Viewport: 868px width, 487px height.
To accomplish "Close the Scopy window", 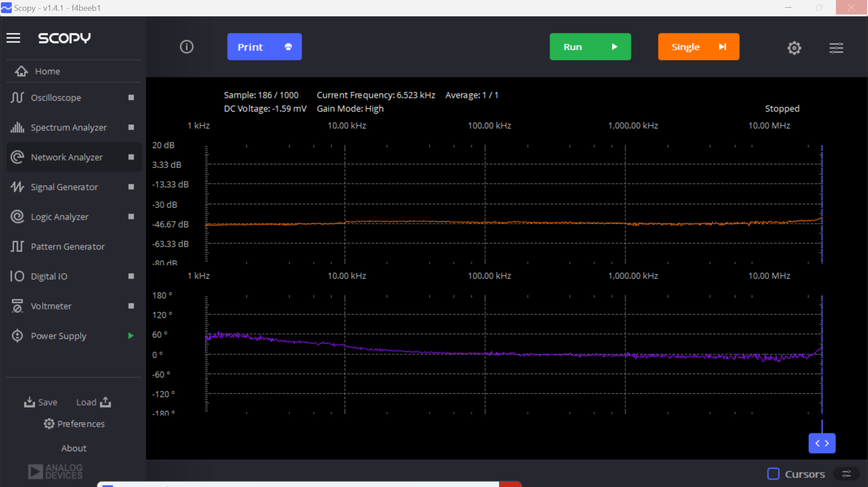I will (852, 8).
